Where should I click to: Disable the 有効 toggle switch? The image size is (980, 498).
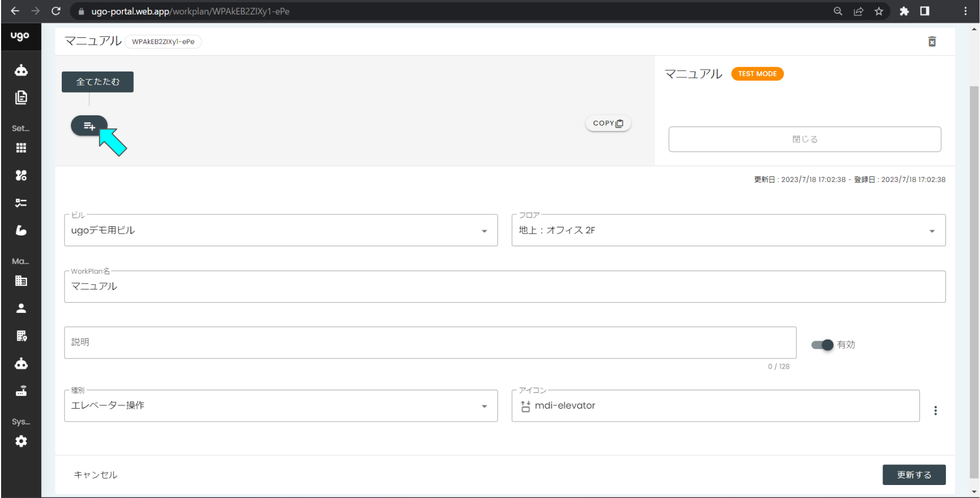click(821, 345)
